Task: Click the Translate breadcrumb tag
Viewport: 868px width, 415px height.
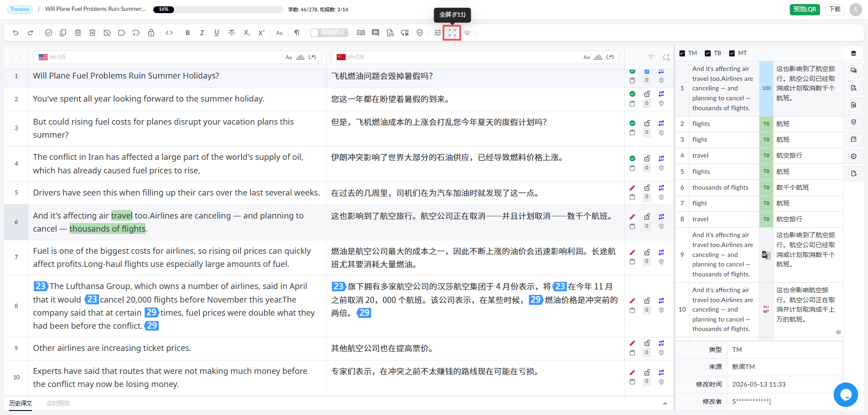Action: 20,9
